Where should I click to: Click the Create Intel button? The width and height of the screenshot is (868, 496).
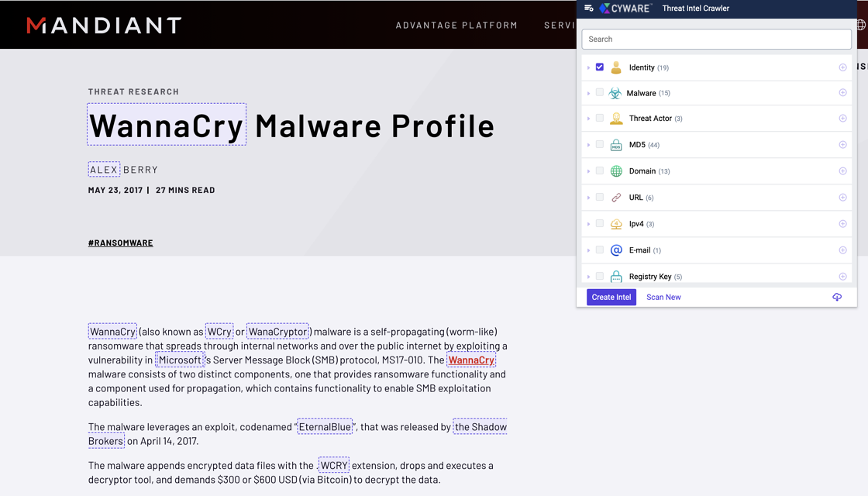point(611,297)
